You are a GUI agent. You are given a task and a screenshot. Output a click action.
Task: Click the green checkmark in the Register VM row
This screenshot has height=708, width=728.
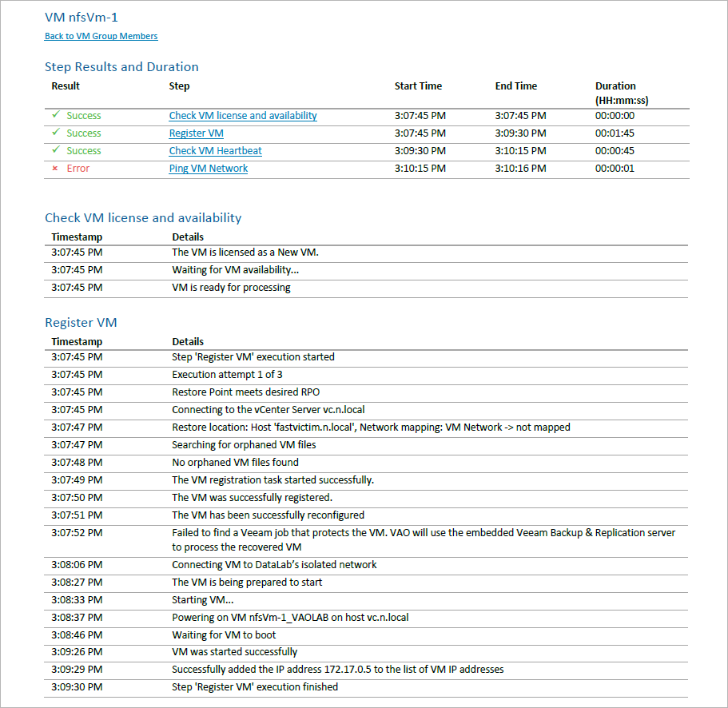pyautogui.click(x=56, y=132)
